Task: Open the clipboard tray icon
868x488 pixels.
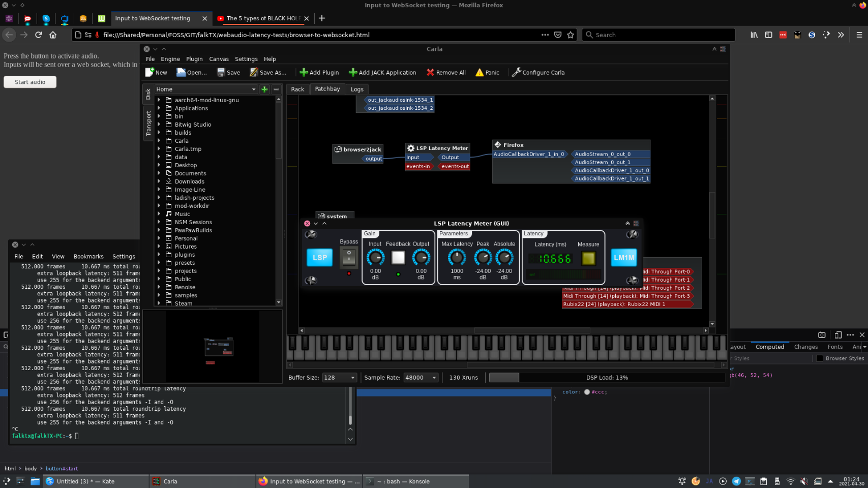Action: click(x=763, y=481)
